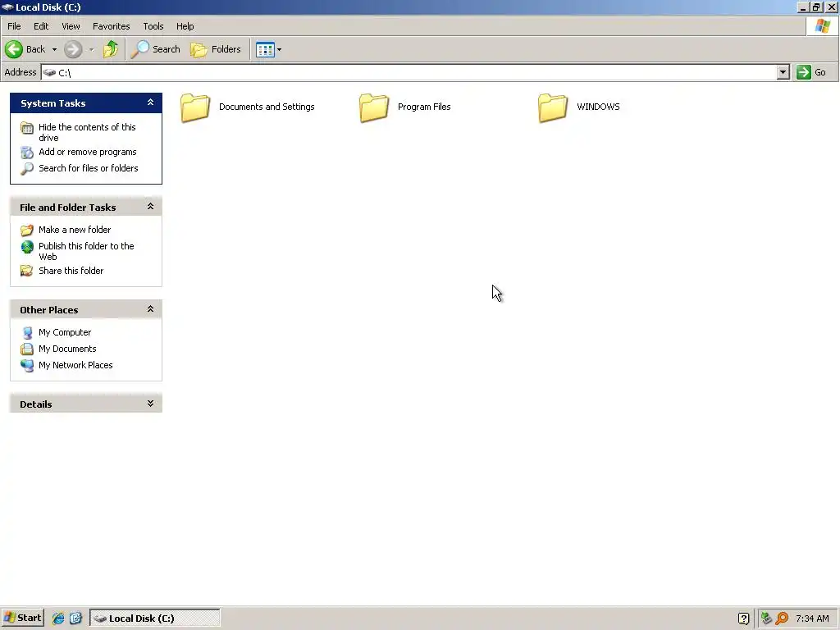Click the My Computer icon in Other Places
The image size is (840, 630).
point(27,333)
